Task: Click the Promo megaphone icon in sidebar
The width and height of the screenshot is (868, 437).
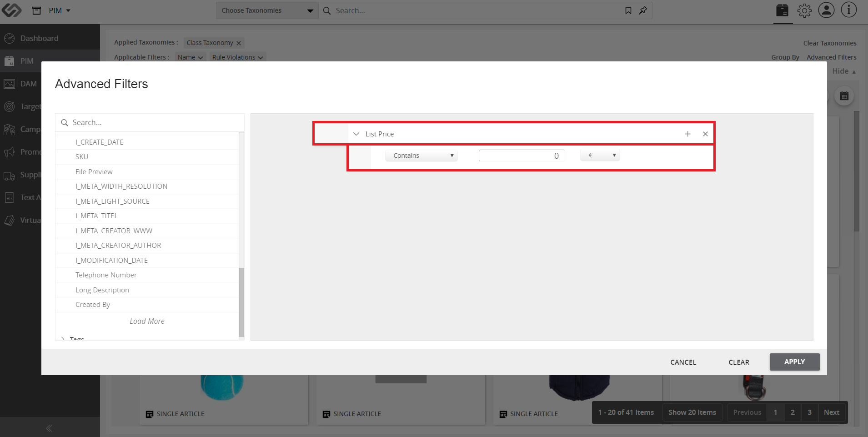Action: click(10, 152)
